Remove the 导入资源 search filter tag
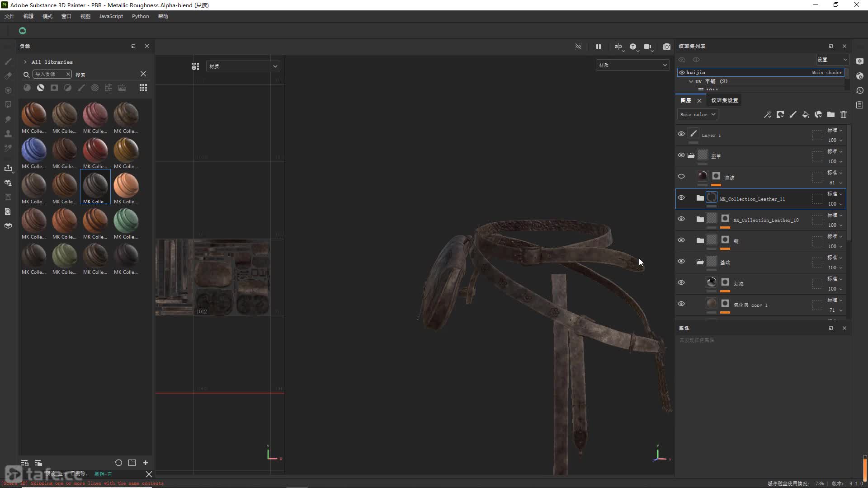868x488 pixels. pyautogui.click(x=68, y=74)
